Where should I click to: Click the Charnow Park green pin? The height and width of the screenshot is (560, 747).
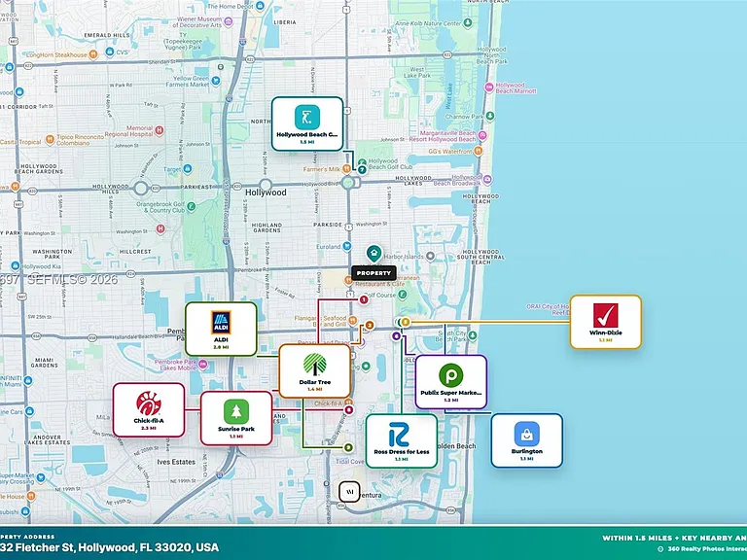pyautogui.click(x=490, y=116)
